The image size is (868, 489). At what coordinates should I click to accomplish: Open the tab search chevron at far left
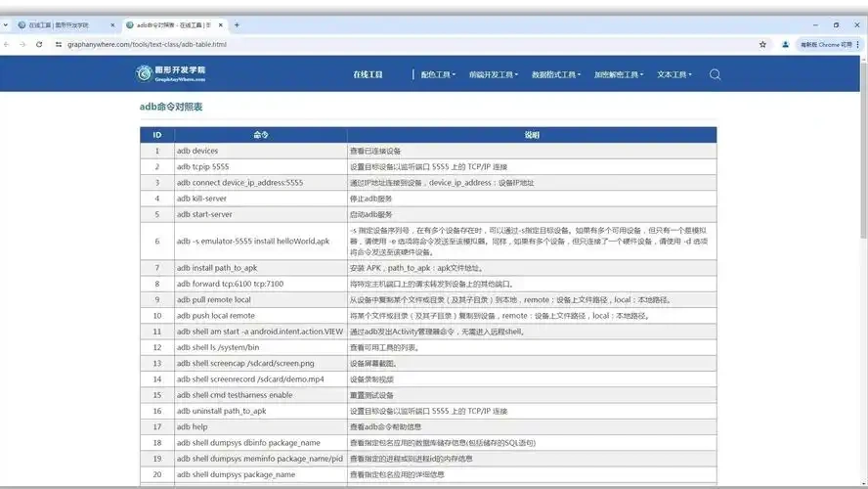pos(5,24)
